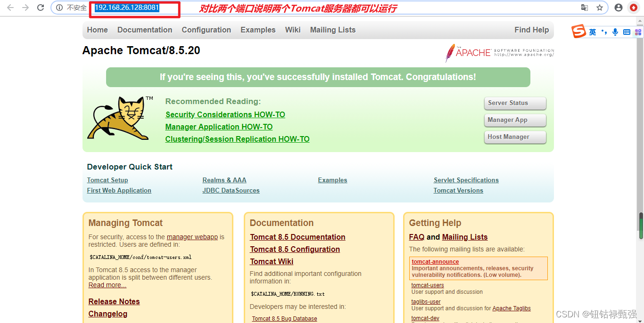Focus the address bar URL field
The width and height of the screenshot is (644, 323).
click(x=330, y=8)
